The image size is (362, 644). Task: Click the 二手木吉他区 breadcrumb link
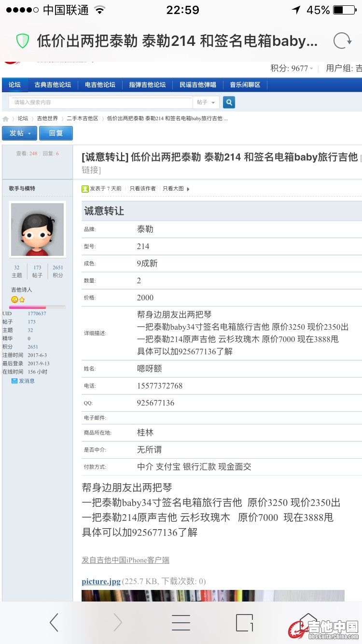point(83,119)
